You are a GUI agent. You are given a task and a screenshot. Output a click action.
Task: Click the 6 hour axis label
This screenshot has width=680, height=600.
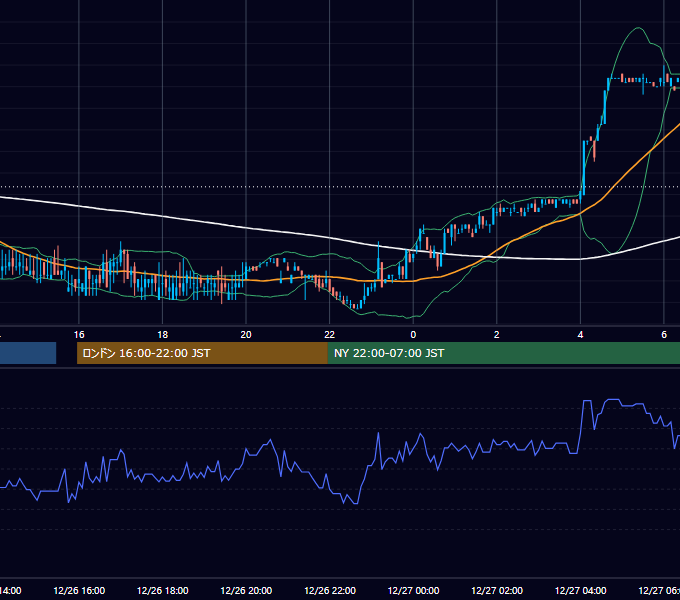[664, 335]
